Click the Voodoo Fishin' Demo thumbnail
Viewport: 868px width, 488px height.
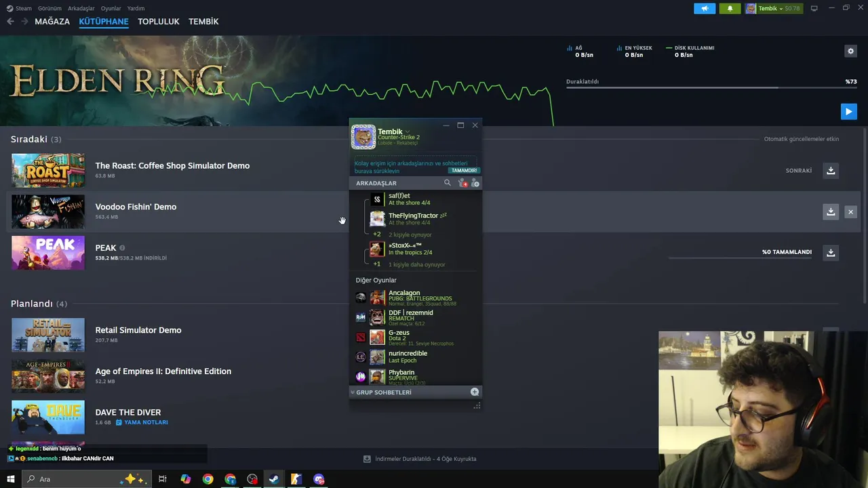48,211
